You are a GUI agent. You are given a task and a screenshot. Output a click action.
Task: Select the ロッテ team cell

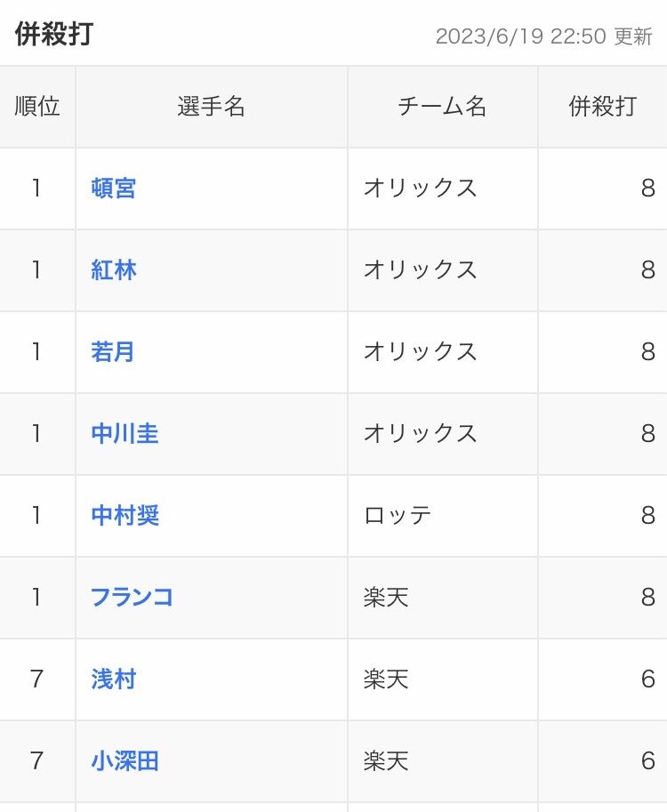click(398, 515)
